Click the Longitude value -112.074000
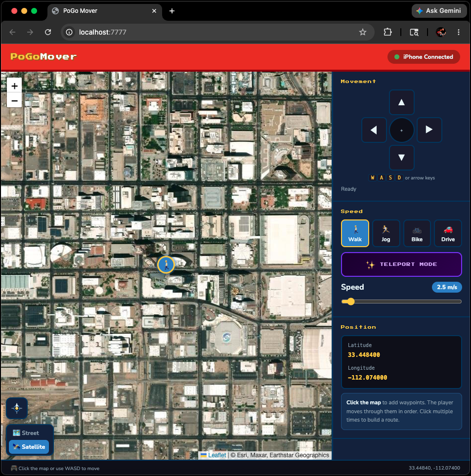 [367, 377]
